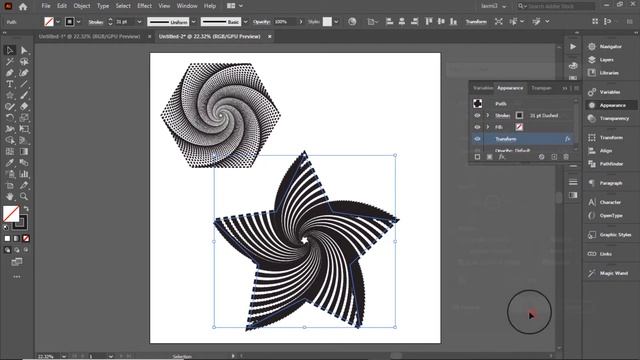640x360 pixels.
Task: Select the Direct Selection tool
Action: pos(24,50)
